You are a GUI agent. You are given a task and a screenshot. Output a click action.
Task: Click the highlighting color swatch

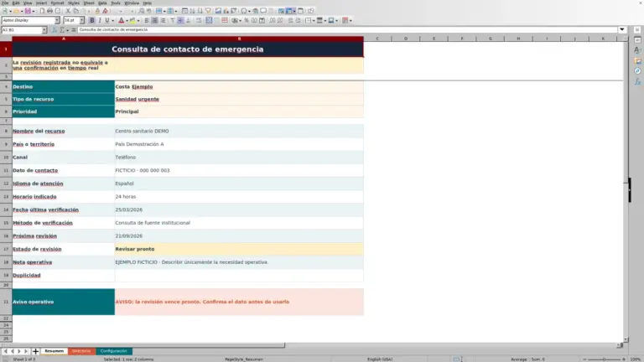[x=132, y=20]
